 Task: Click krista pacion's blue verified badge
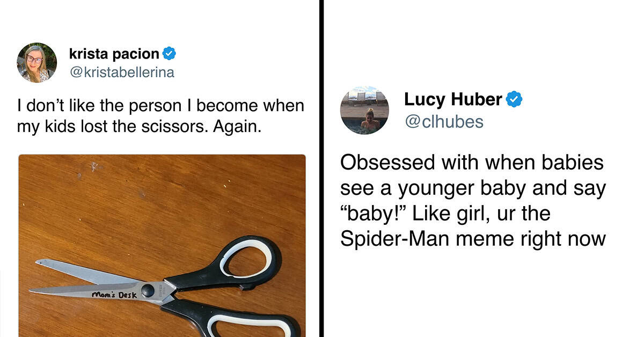click(170, 54)
